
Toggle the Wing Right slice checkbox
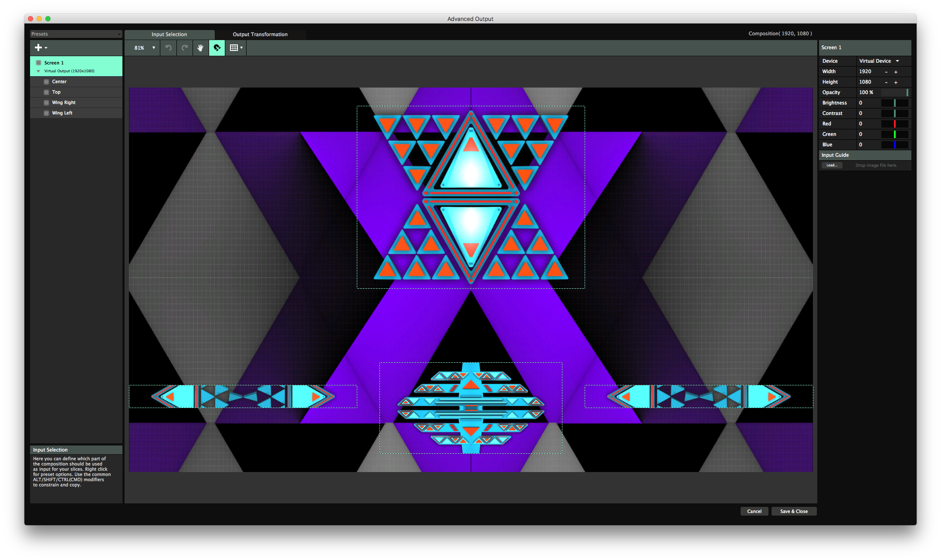(x=46, y=102)
